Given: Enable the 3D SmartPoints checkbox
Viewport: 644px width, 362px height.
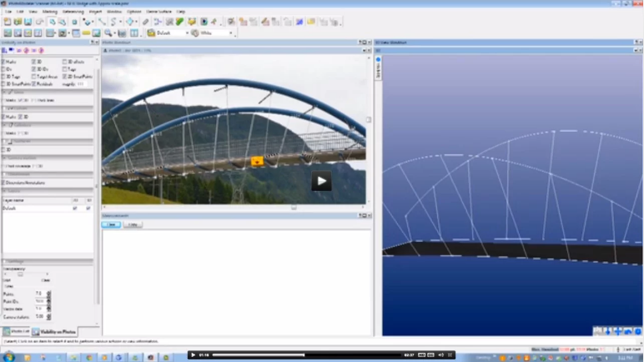Looking at the screenshot, I should 3,83.
